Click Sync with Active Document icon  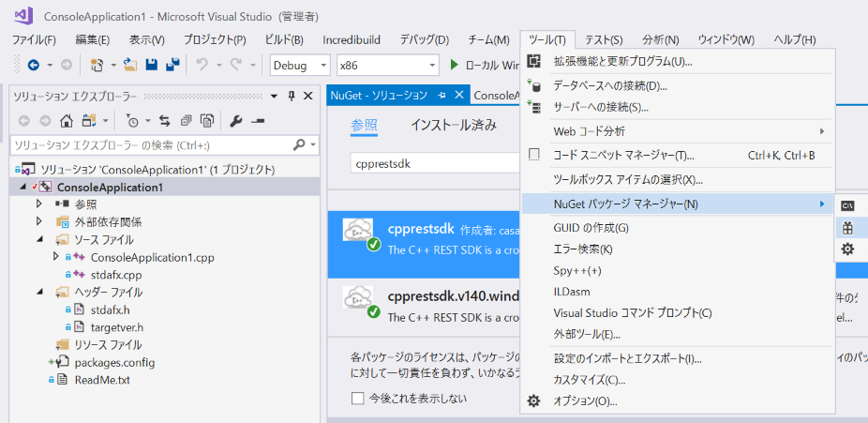point(164,120)
